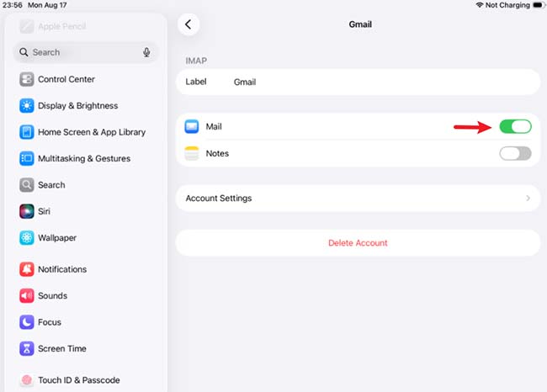Image resolution: width=547 pixels, height=392 pixels.
Task: Click the Siri orb icon
Action: (27, 211)
